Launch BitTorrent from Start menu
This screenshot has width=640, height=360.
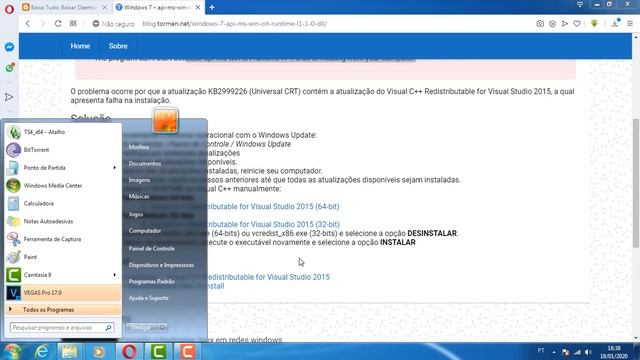(x=63, y=150)
